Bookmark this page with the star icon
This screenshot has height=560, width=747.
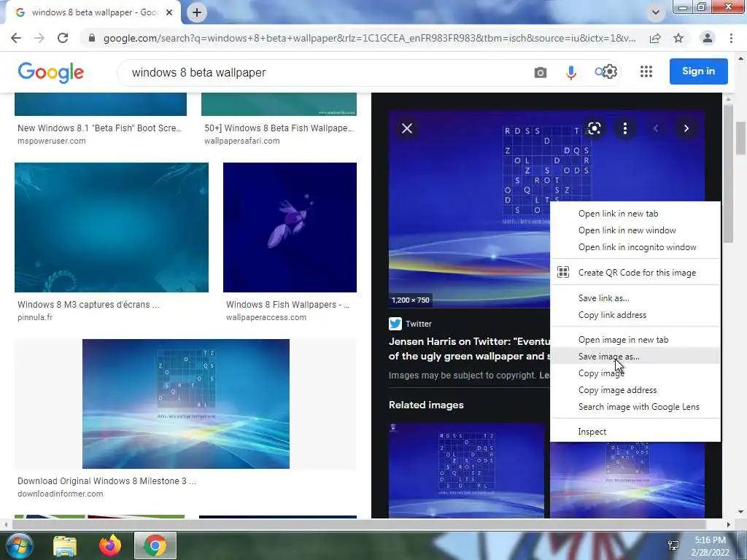(x=678, y=38)
